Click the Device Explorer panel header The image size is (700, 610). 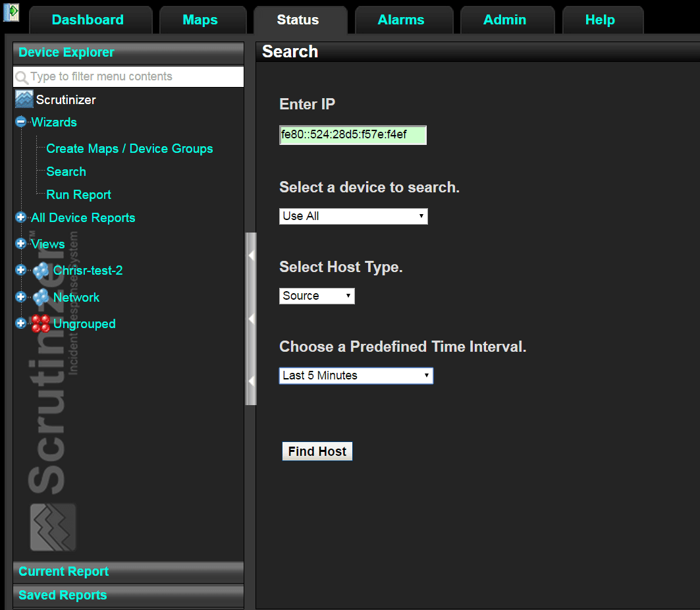pyautogui.click(x=128, y=53)
